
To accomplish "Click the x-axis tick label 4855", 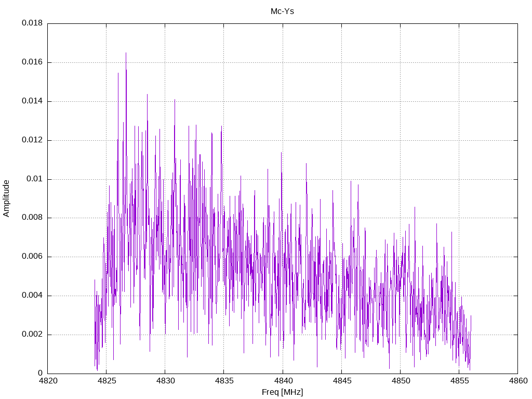I will pyautogui.click(x=459, y=381).
